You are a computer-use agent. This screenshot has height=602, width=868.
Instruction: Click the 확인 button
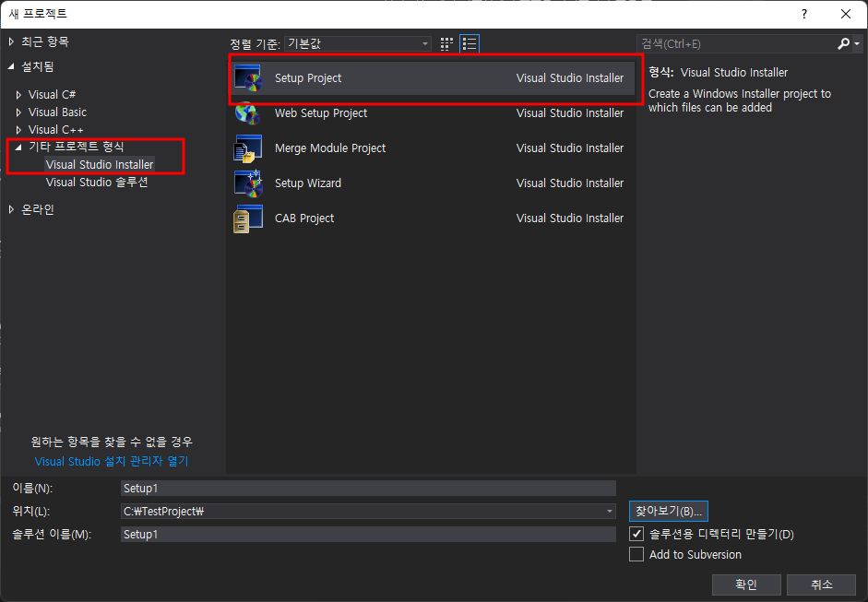tap(746, 584)
